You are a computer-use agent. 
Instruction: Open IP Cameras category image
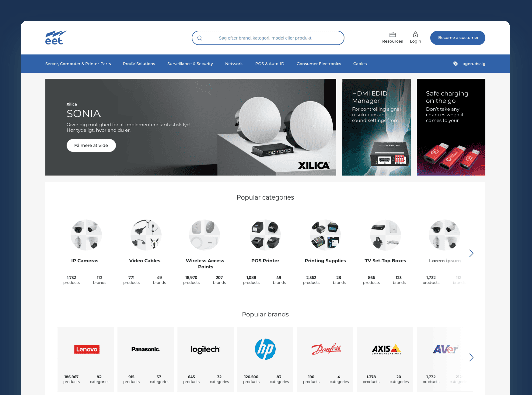coord(86,235)
